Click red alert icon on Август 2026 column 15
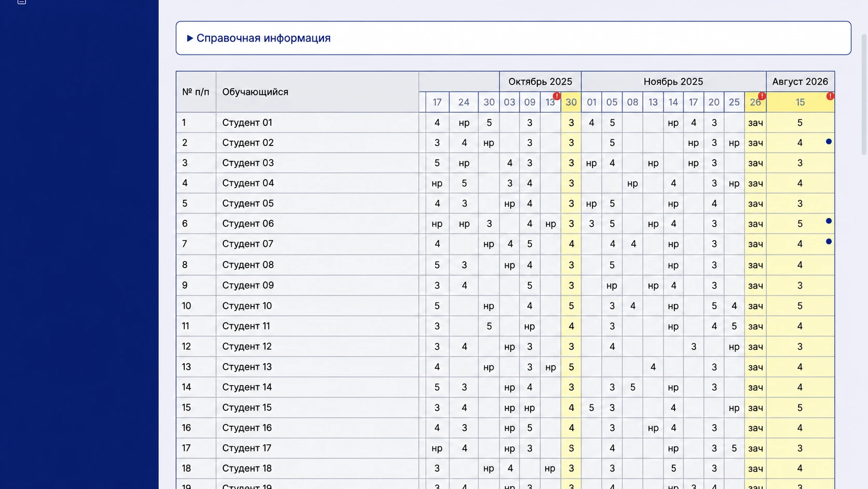The height and width of the screenshot is (489, 868). coord(830,96)
